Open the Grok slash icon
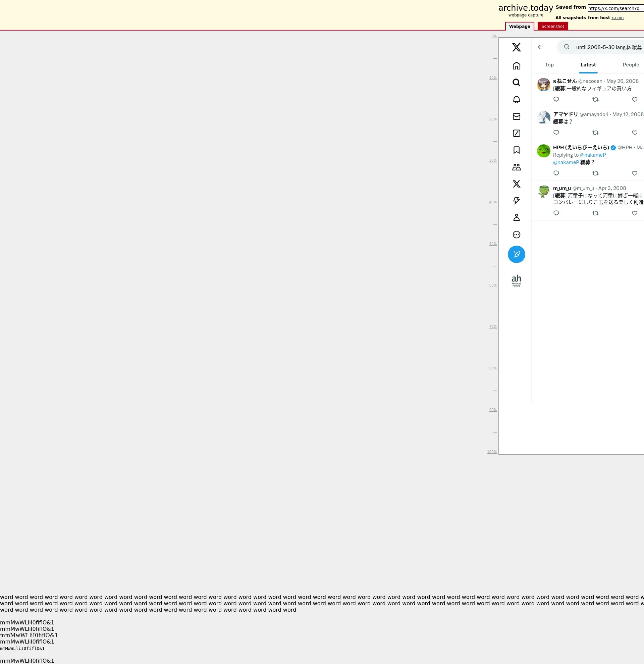 [516, 134]
